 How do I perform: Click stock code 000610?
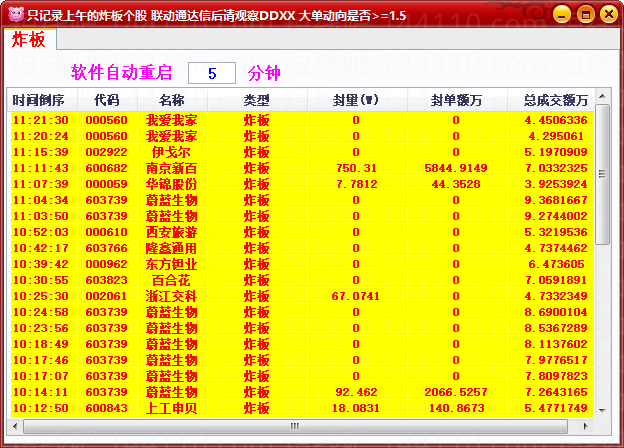coord(107,232)
